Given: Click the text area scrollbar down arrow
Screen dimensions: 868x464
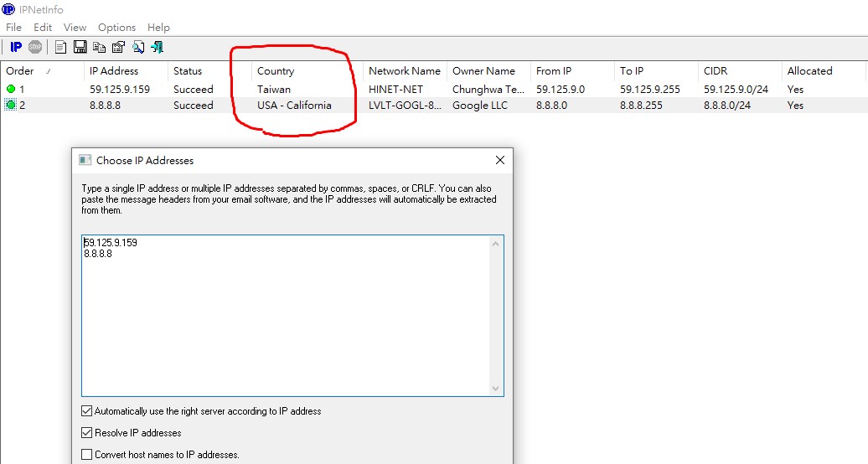Looking at the screenshot, I should [495, 389].
